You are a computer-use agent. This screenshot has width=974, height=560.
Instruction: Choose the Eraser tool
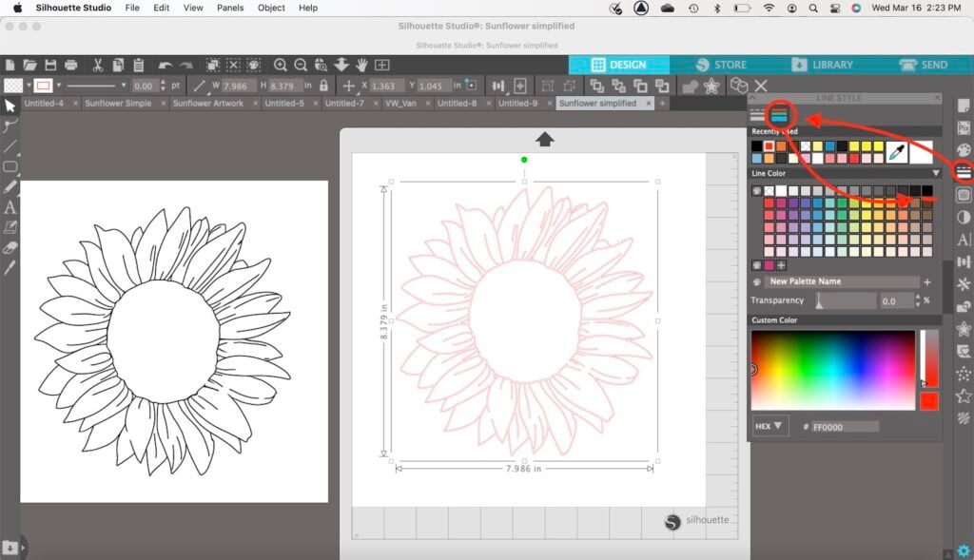click(10, 248)
